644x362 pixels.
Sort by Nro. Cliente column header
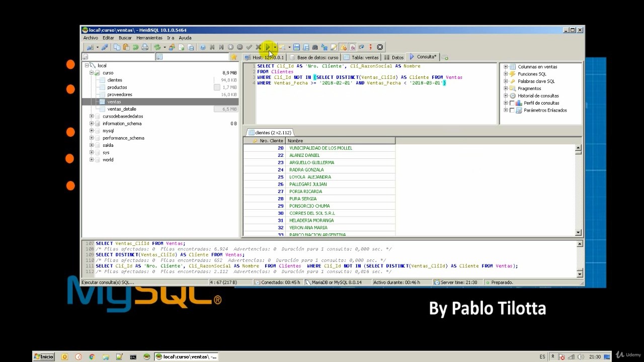coord(265,141)
